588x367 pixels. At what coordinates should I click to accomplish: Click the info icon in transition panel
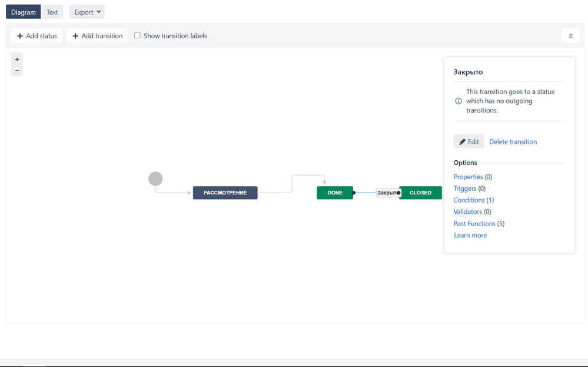tap(459, 101)
